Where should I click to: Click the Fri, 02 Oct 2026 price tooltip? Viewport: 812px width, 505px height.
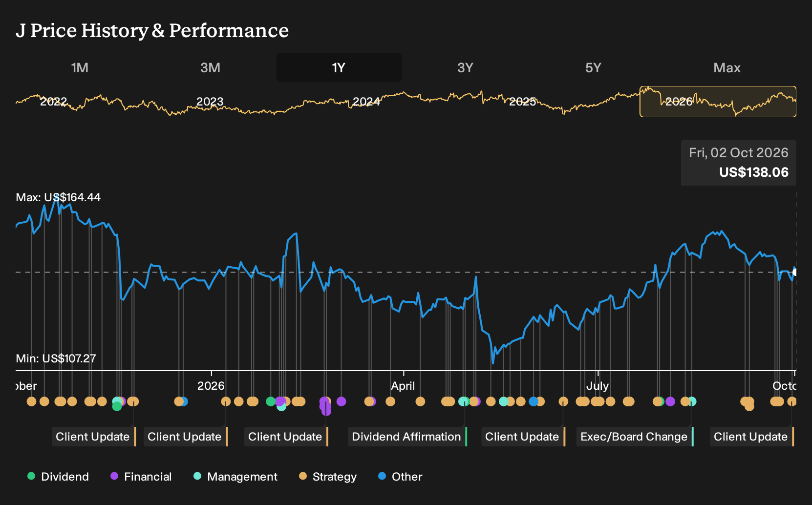pyautogui.click(x=739, y=163)
